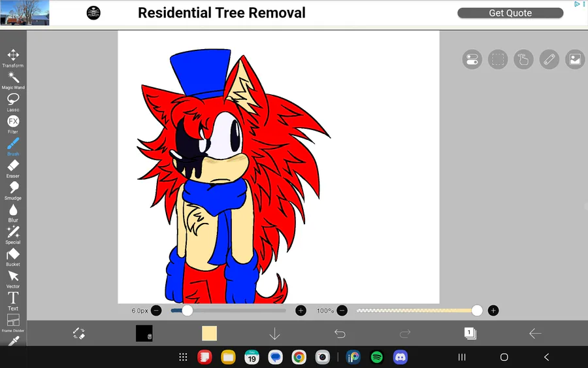
Task: Open the app drawer grid
Action: pos(183,357)
